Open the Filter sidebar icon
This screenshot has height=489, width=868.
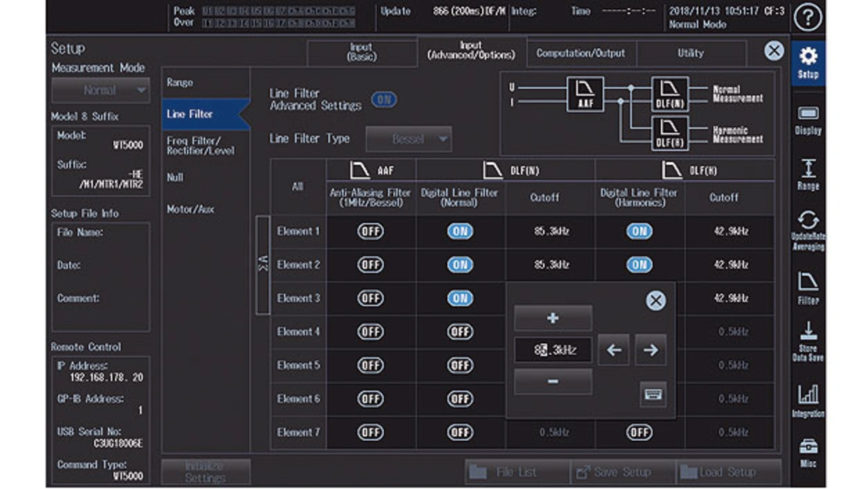(808, 288)
